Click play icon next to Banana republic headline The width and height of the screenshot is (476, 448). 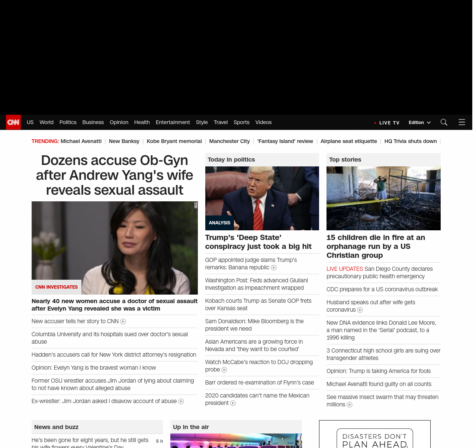coord(274,268)
